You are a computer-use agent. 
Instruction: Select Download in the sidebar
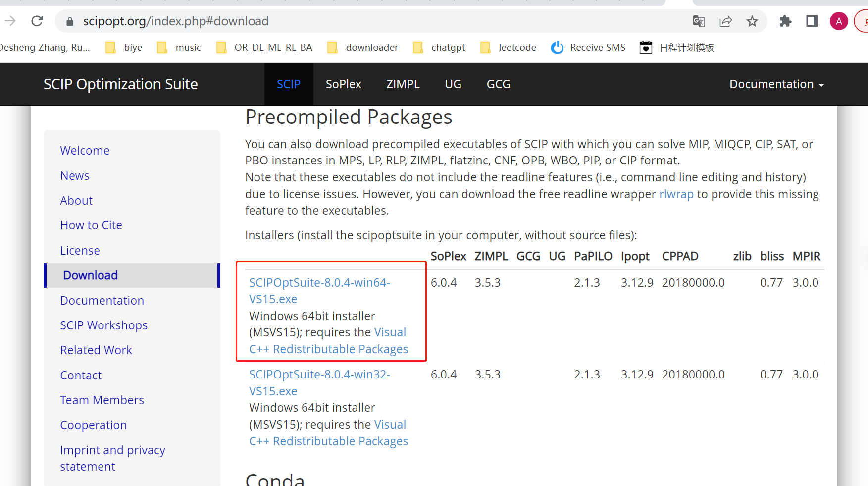[x=132, y=275]
